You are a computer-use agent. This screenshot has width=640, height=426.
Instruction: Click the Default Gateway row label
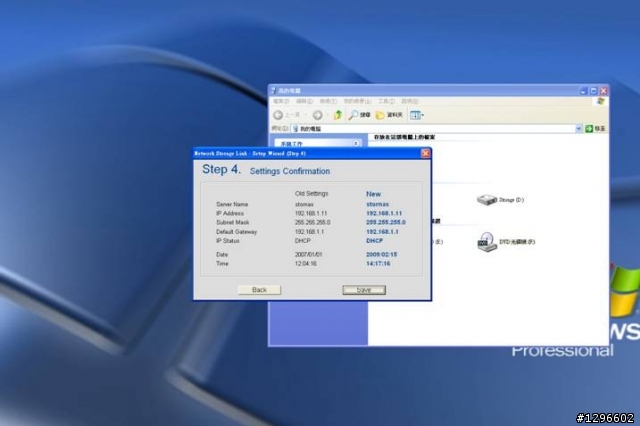237,232
